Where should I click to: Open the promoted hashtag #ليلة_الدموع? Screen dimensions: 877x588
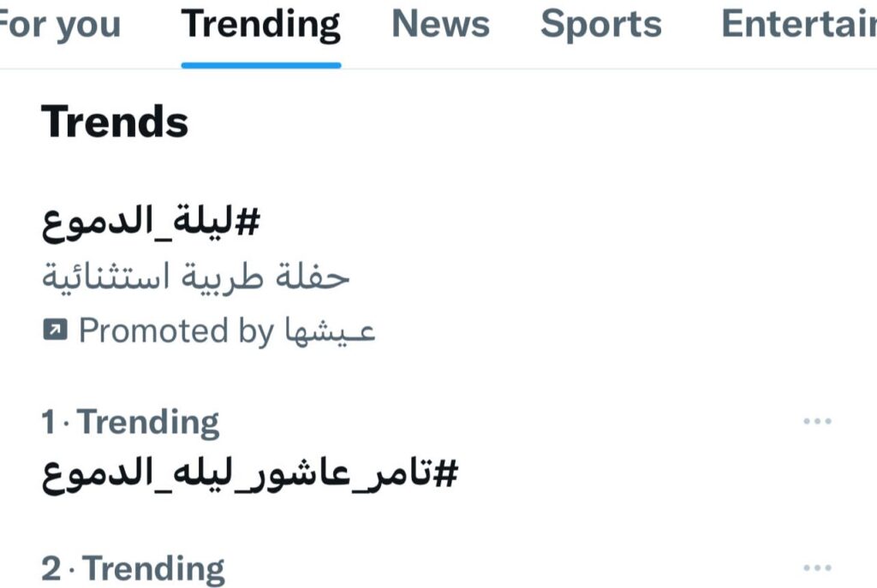[x=151, y=224]
